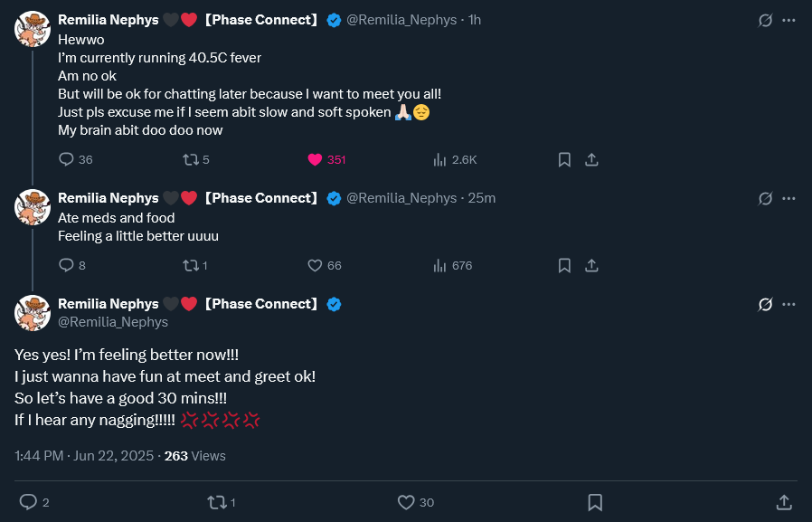Open Grok icon on the first tweet
Screen dimensions: 812x522
pos(765,20)
